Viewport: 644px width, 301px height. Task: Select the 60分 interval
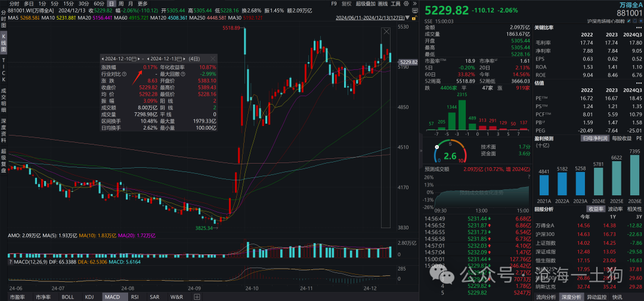[99, 4]
